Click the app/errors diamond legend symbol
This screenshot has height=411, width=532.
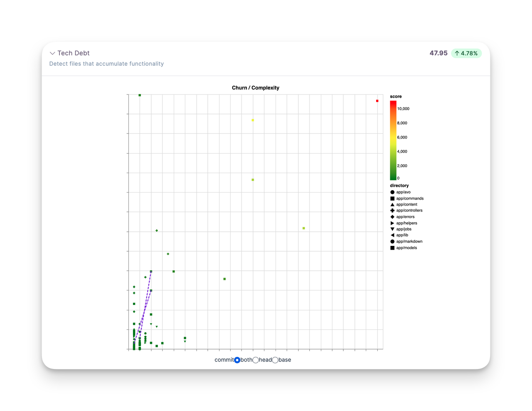tap(392, 217)
